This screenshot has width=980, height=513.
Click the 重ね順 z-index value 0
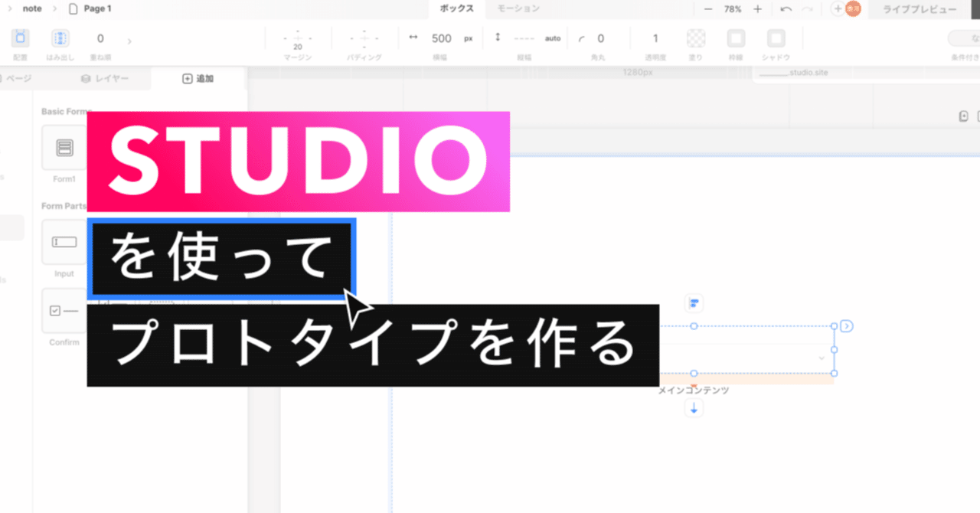100,38
